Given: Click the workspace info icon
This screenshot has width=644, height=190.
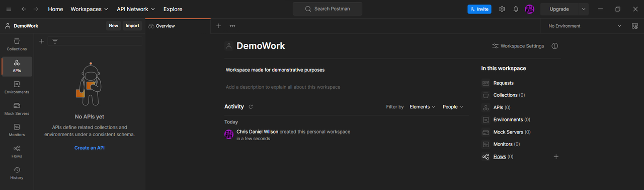Looking at the screenshot, I should [555, 46].
